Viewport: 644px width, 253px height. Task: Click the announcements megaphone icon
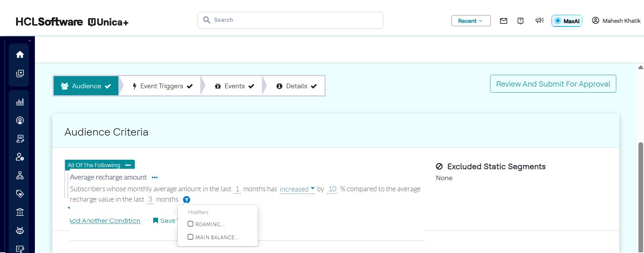(x=539, y=21)
